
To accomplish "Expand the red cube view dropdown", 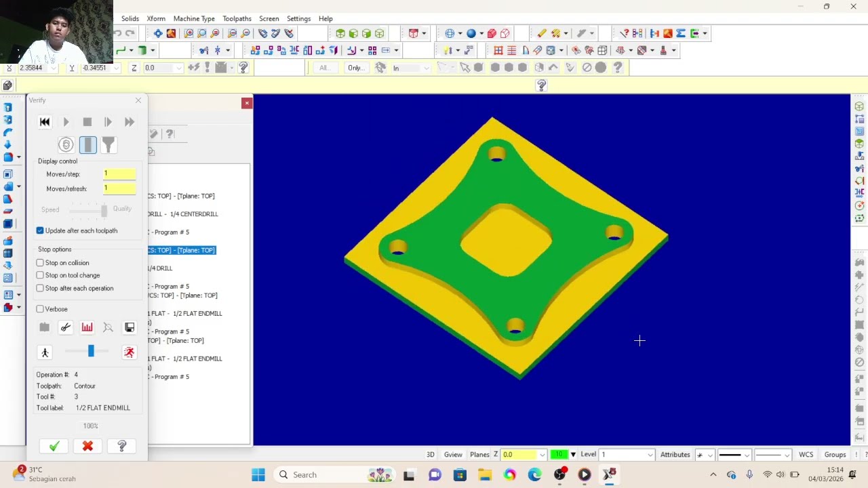I will [424, 33].
